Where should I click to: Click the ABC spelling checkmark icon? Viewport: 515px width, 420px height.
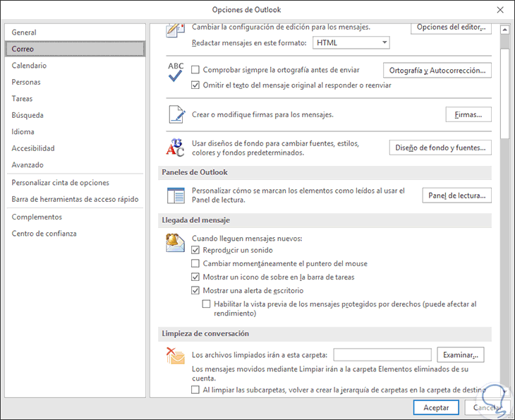(x=176, y=72)
